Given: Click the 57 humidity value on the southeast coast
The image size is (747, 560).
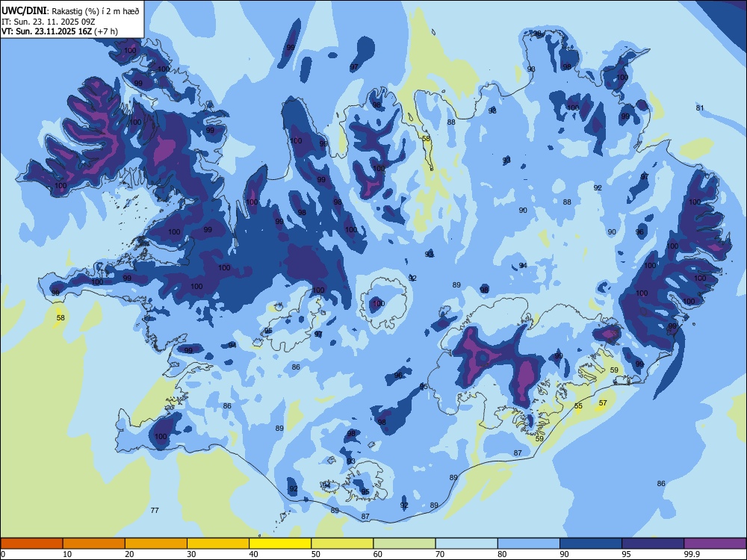Looking at the screenshot, I should 603,403.
